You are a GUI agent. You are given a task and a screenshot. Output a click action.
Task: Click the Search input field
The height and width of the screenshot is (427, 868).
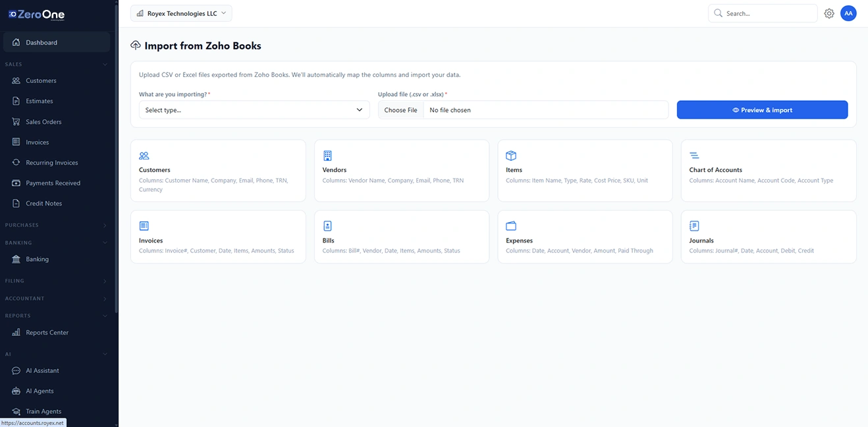point(763,13)
